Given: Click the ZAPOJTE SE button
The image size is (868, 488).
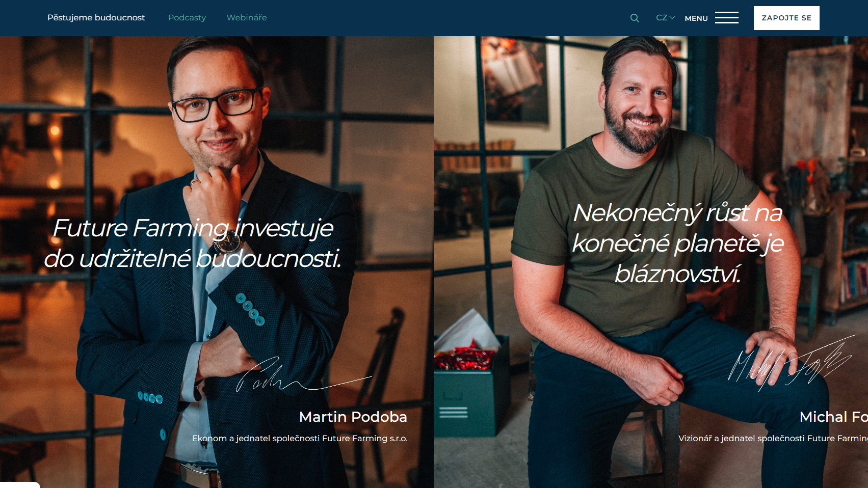Looking at the screenshot, I should [x=786, y=18].
